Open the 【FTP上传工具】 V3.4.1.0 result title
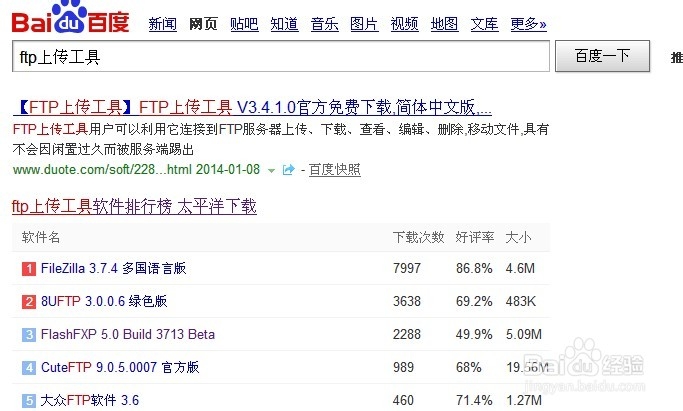This screenshot has width=683, height=411. click(252, 107)
